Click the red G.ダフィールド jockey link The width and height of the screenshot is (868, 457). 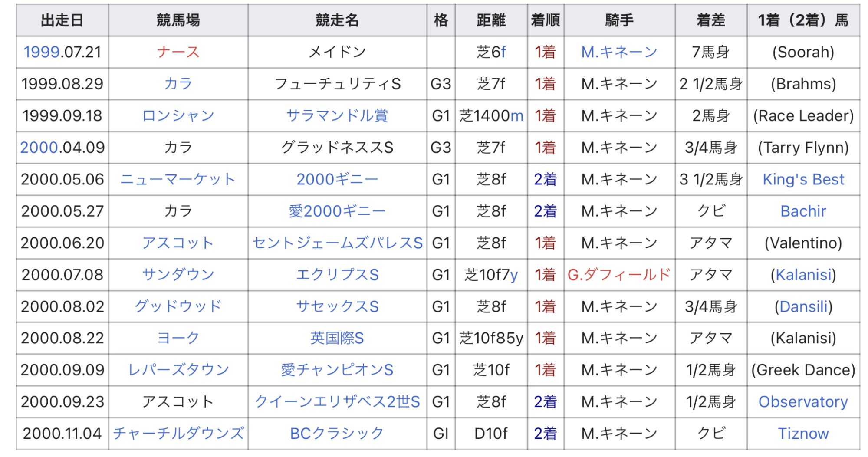pyautogui.click(x=619, y=274)
